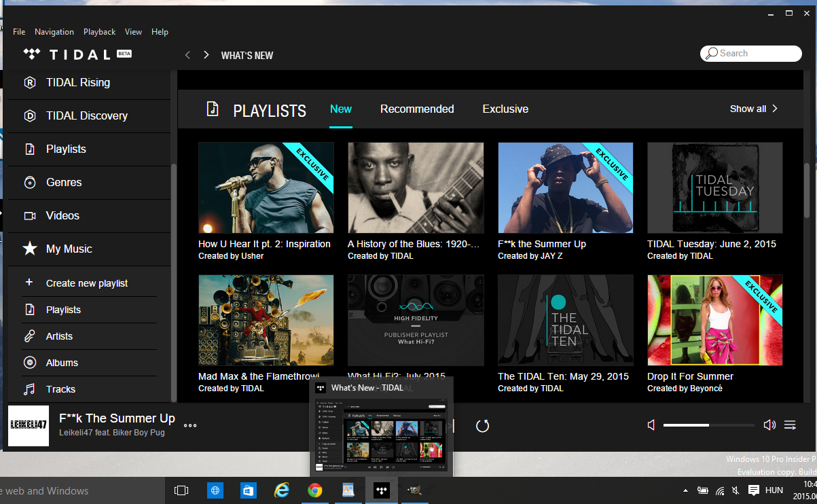Open the current track's three-dot options menu

190,426
